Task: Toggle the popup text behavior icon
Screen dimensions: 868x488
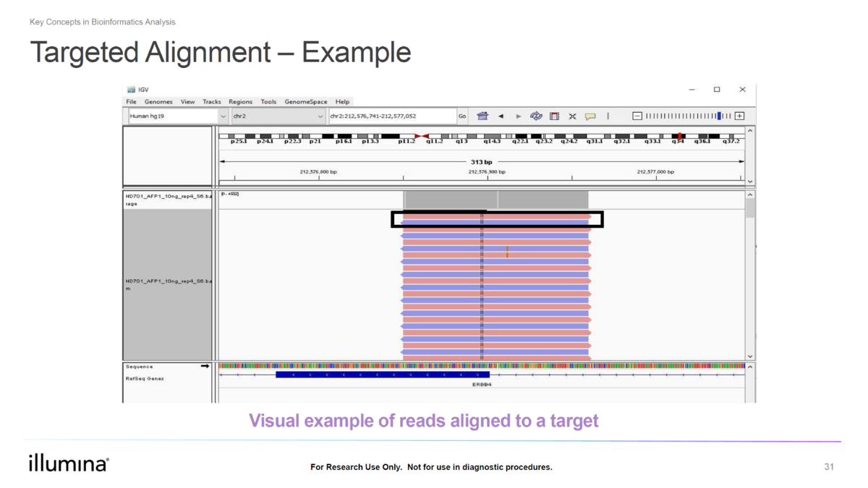Action: coord(590,116)
